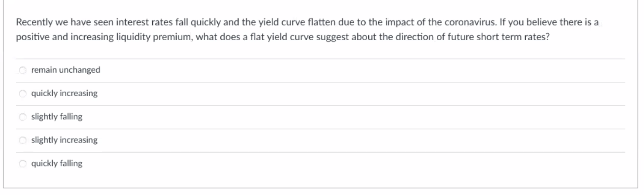Screen dimensions: 644x195
Task: Click the word 'Recently' in the question
Action: [x=31, y=22]
